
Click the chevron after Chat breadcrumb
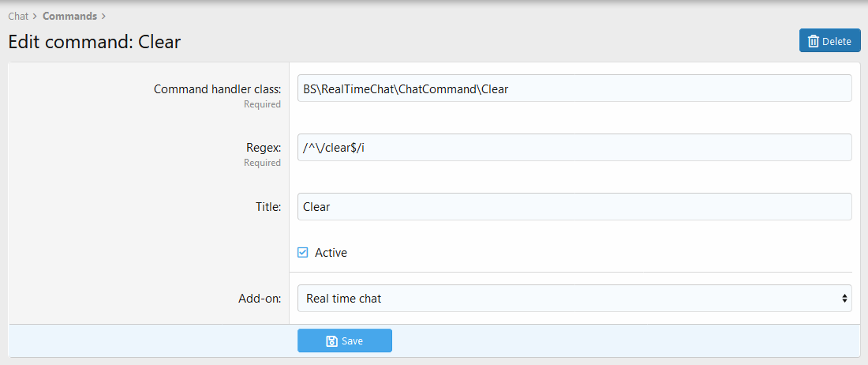36,16
